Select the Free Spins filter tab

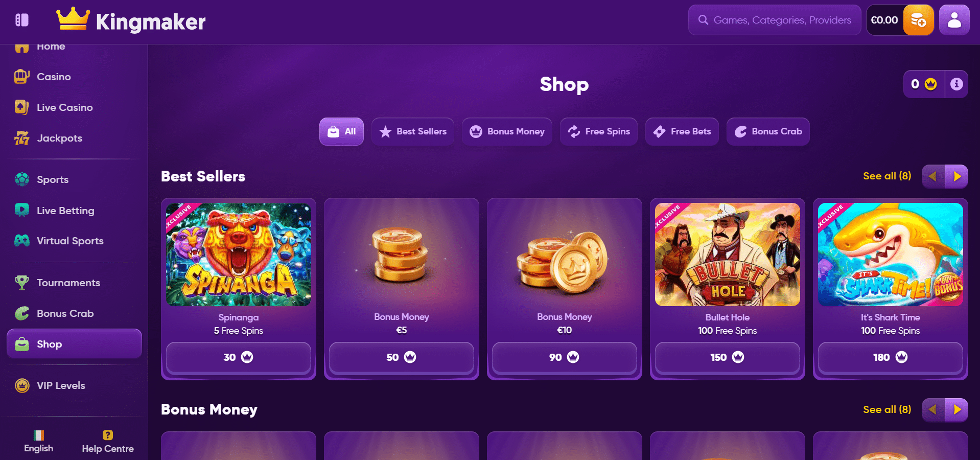[599, 131]
